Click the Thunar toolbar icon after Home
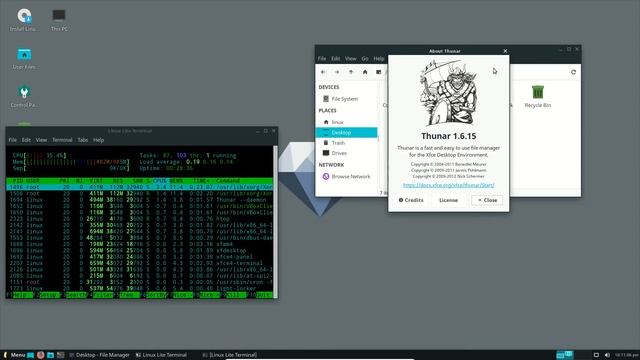The image size is (640, 360). point(379,72)
